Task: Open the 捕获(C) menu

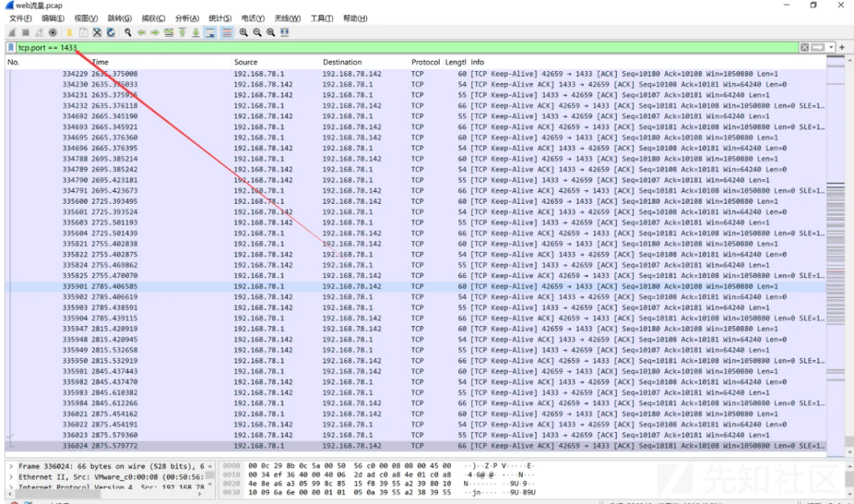Action: [x=153, y=18]
